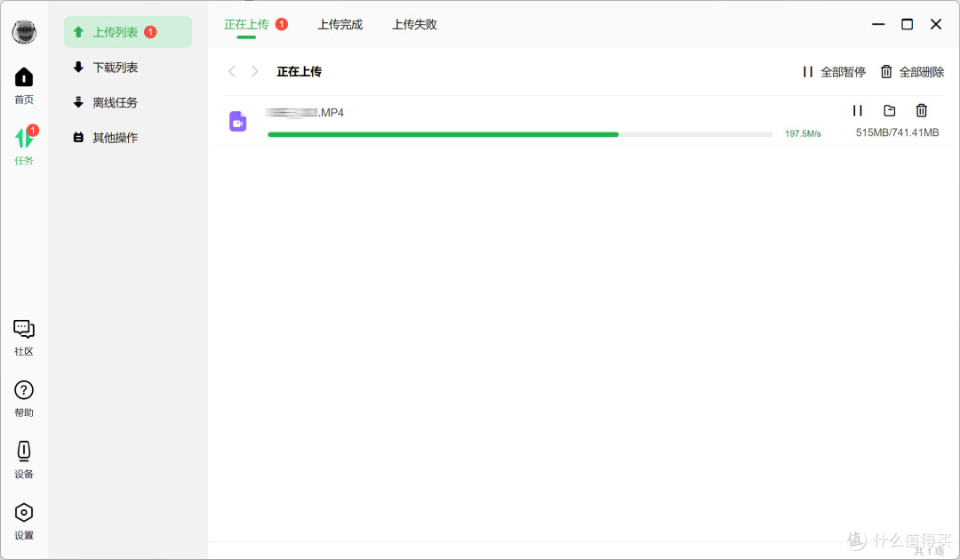Close the application window
The height and width of the screenshot is (560, 960).
point(936,25)
